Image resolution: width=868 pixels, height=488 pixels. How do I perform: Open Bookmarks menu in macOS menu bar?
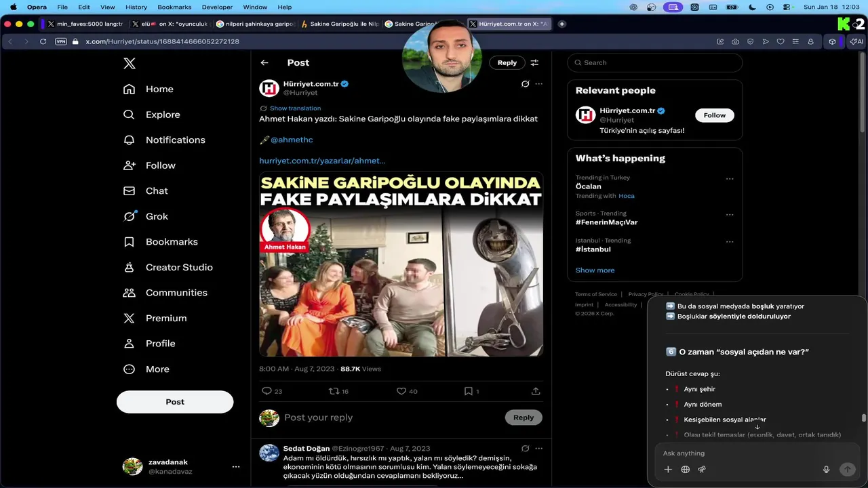point(174,7)
